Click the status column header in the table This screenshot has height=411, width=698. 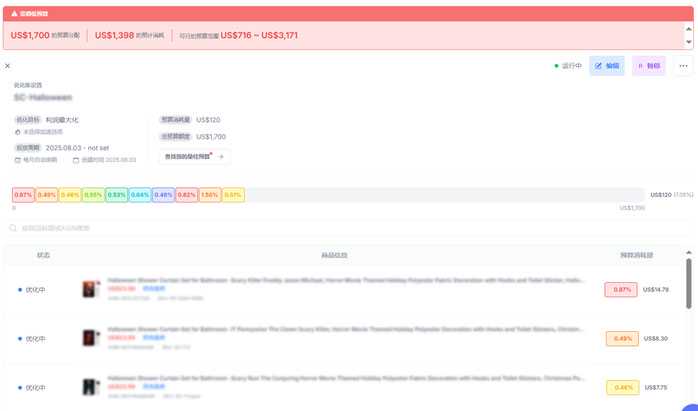(43, 255)
